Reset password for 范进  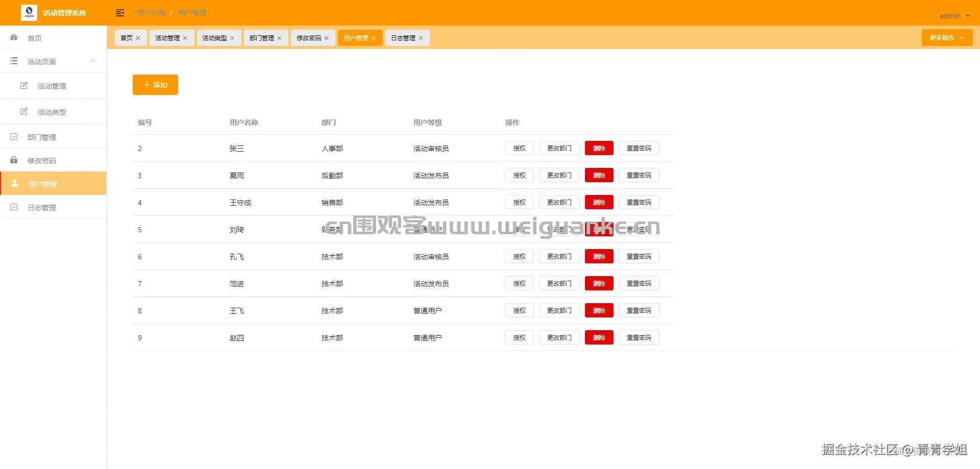click(x=639, y=283)
